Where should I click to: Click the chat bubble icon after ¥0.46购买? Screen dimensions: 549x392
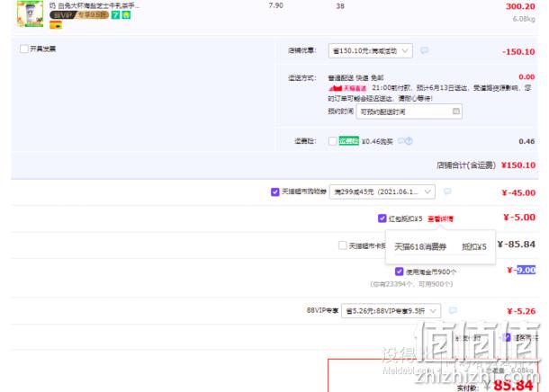(401, 141)
